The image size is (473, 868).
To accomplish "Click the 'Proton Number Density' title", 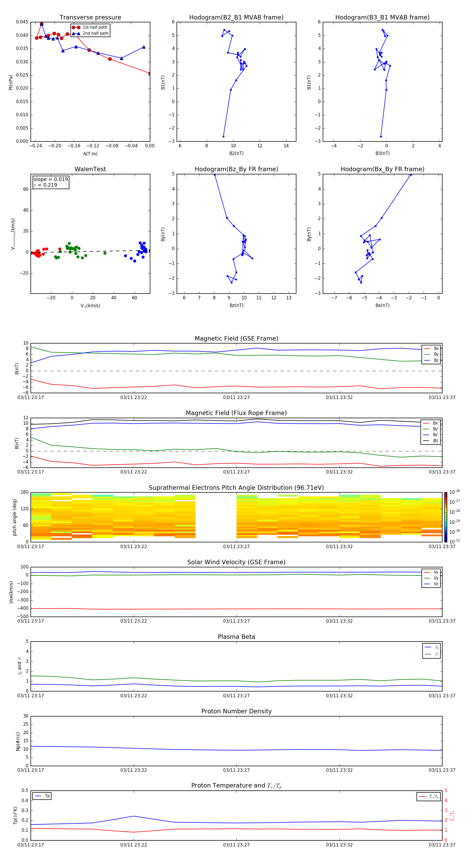I will click(236, 711).
